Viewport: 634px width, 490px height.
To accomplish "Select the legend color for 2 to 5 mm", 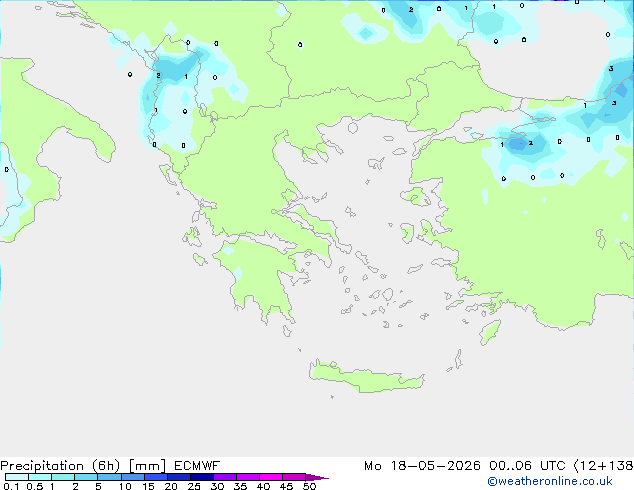I will point(86,477).
